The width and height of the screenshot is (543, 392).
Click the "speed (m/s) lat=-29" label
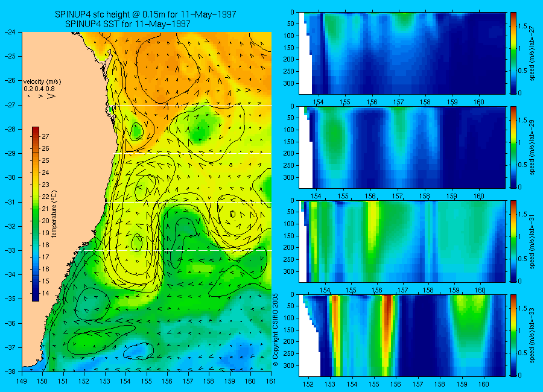(533, 148)
